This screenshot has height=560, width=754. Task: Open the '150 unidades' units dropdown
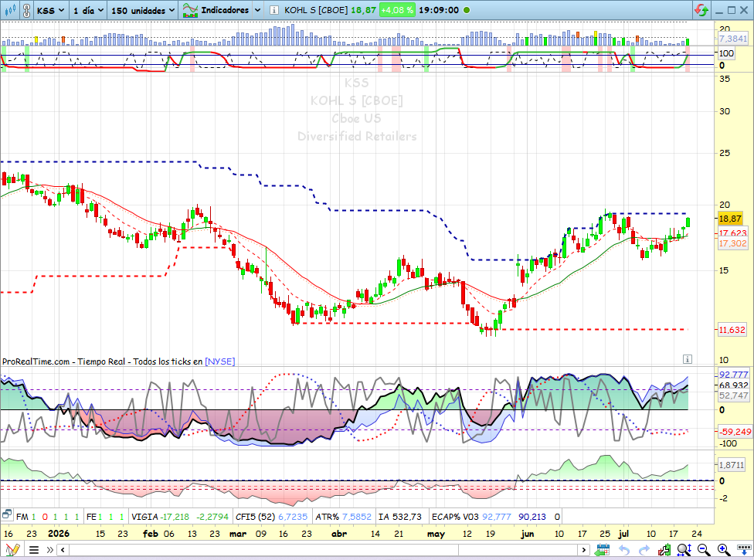coord(143,10)
